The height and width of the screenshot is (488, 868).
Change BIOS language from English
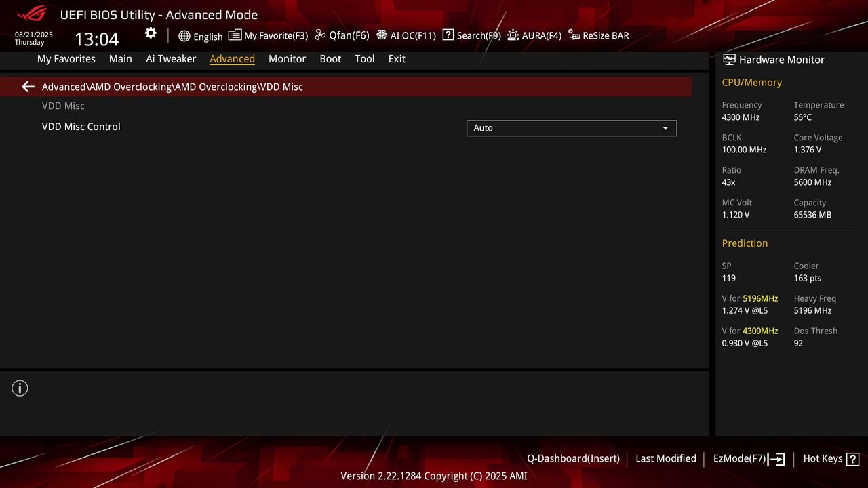(x=201, y=37)
